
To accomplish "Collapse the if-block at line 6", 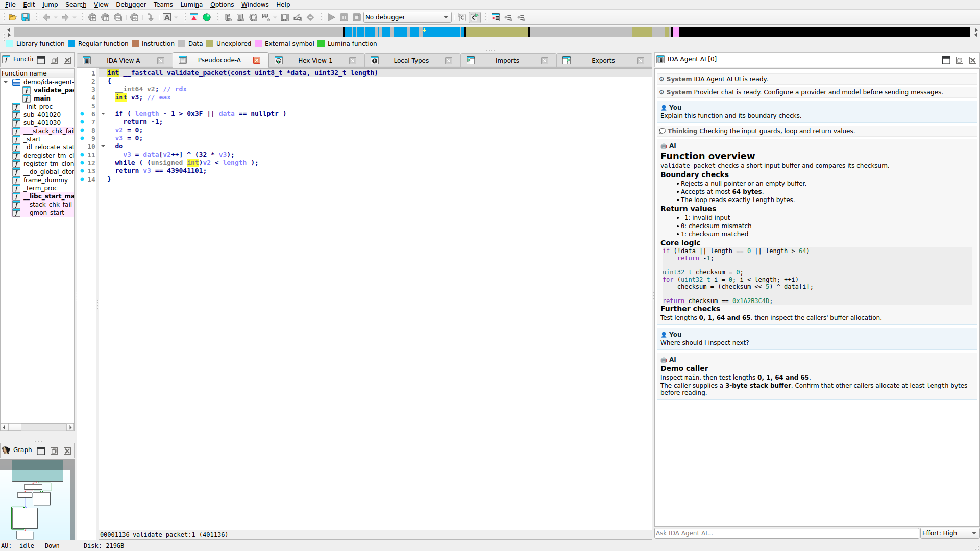I will click(x=103, y=114).
